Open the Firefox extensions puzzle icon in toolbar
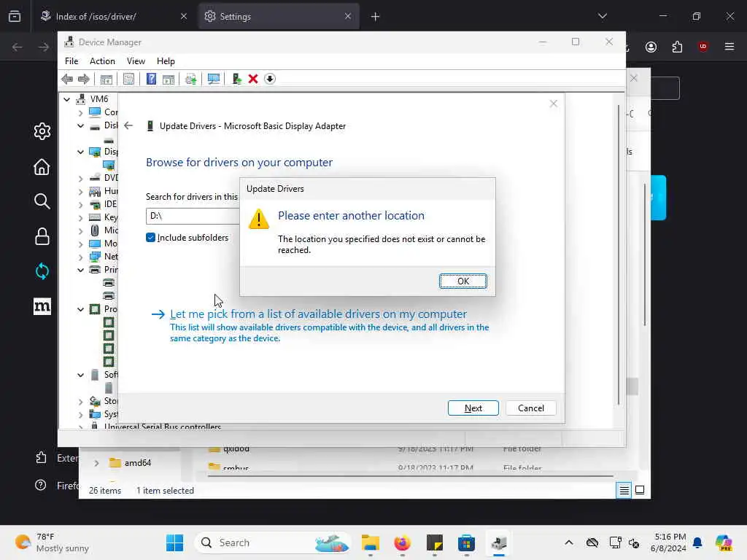 pos(677,47)
